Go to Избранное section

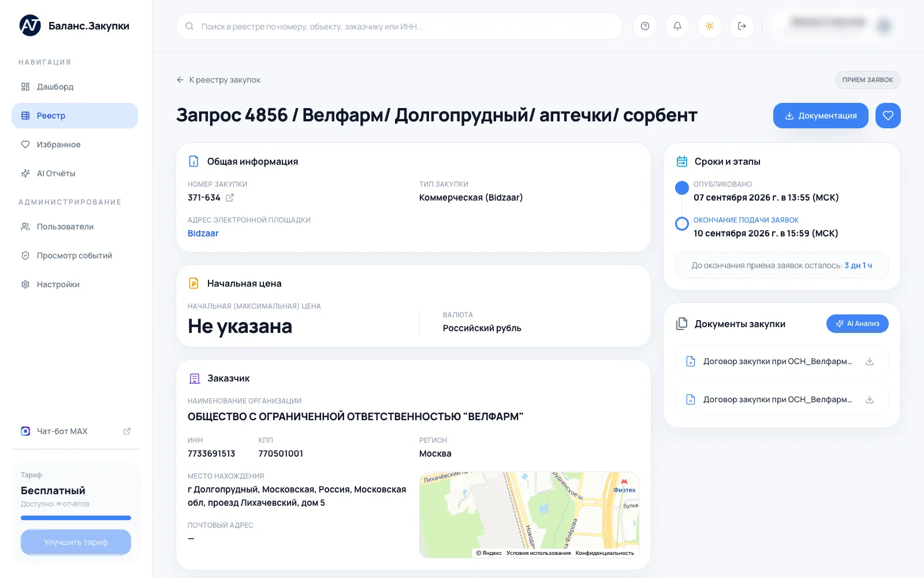tap(74, 144)
